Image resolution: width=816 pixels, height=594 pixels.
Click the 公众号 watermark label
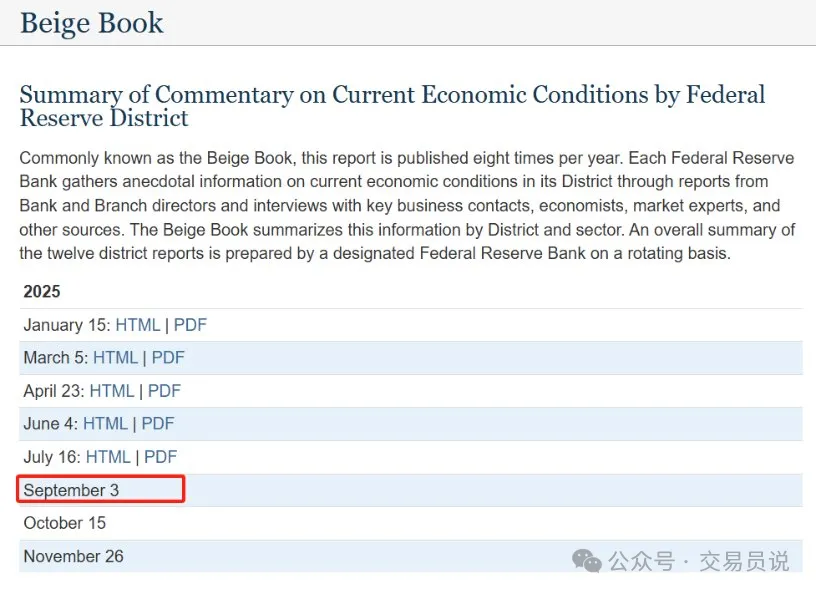pyautogui.click(x=641, y=561)
